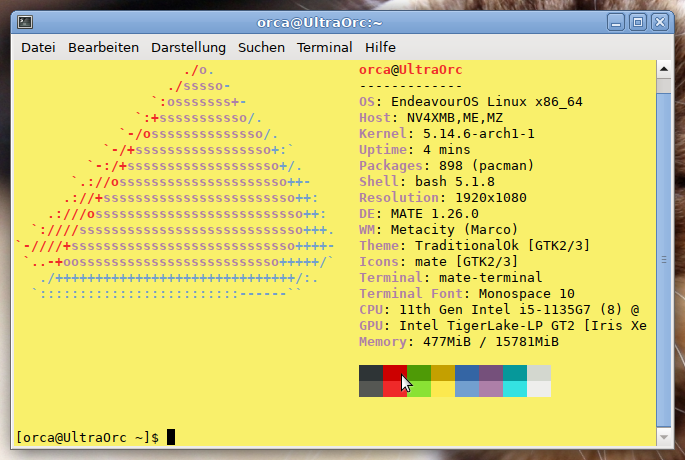Click the [orca@UltraOrc ~]$ prompt
The height and width of the screenshot is (460, 685).
[87, 437]
